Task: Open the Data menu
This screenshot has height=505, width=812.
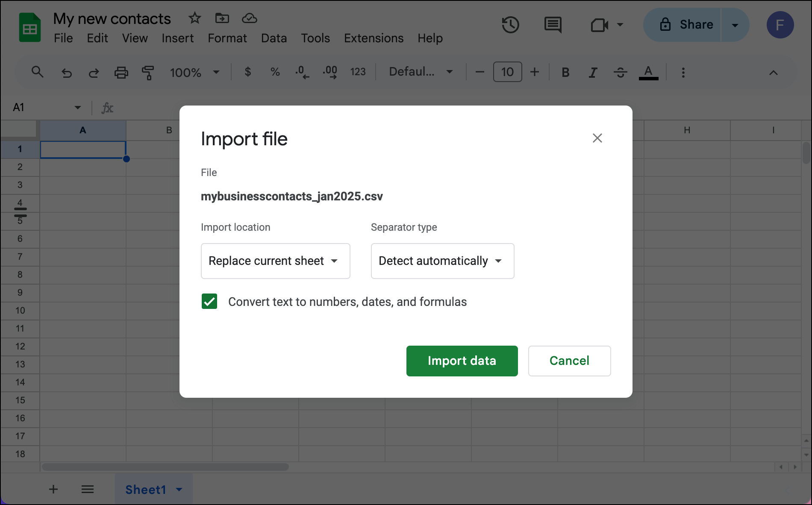Action: point(274,38)
